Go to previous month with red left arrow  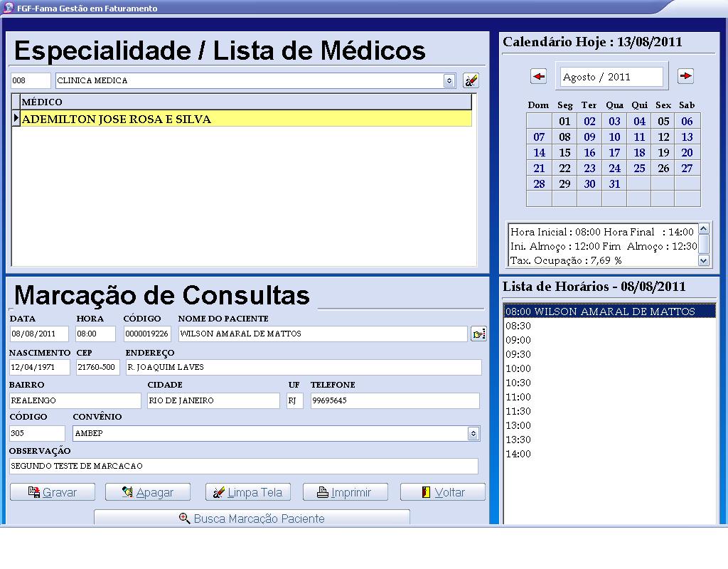click(539, 76)
